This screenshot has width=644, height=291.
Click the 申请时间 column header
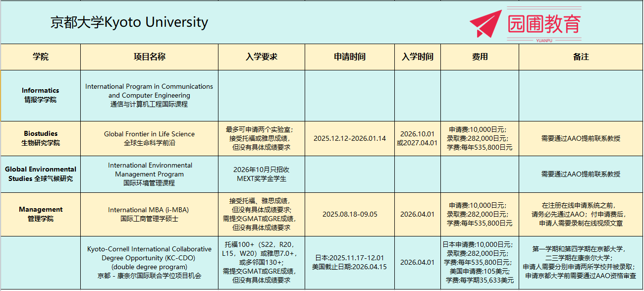pos(349,57)
